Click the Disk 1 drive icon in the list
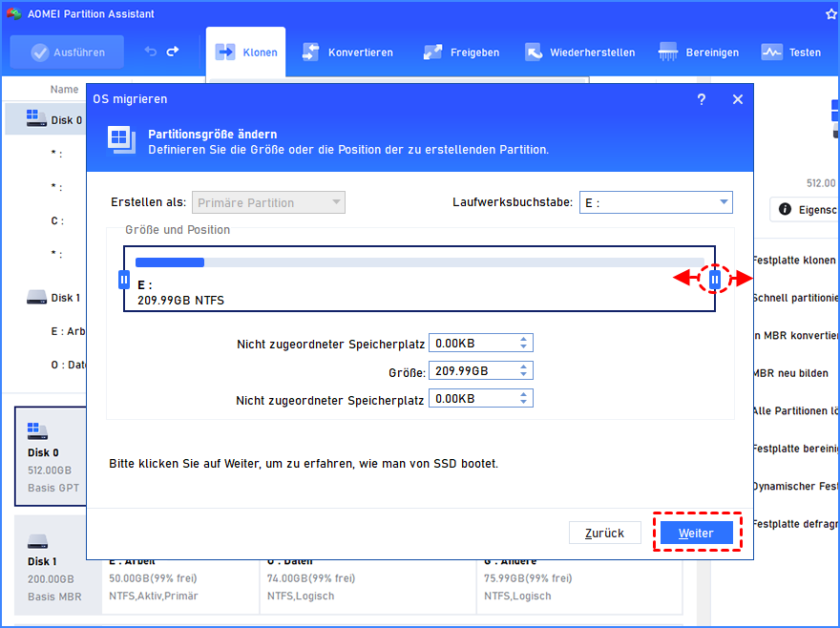 (x=36, y=297)
